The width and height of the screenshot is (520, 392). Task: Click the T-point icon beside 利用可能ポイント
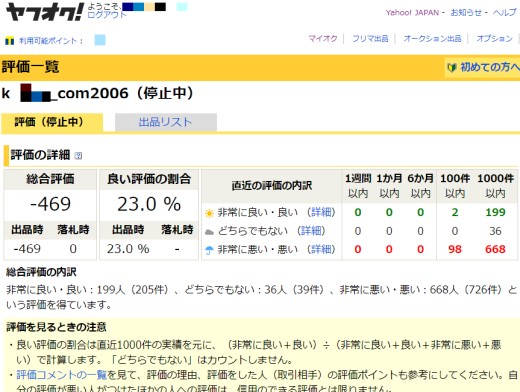9,41
